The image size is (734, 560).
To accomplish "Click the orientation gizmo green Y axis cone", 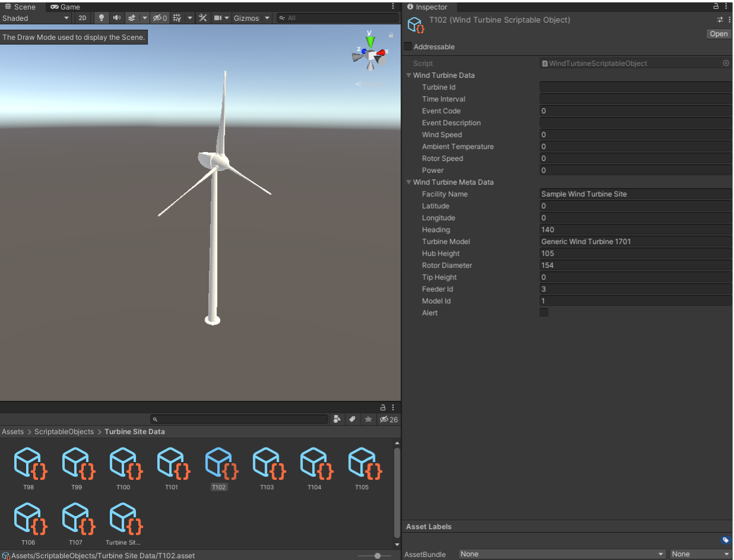I will (370, 42).
